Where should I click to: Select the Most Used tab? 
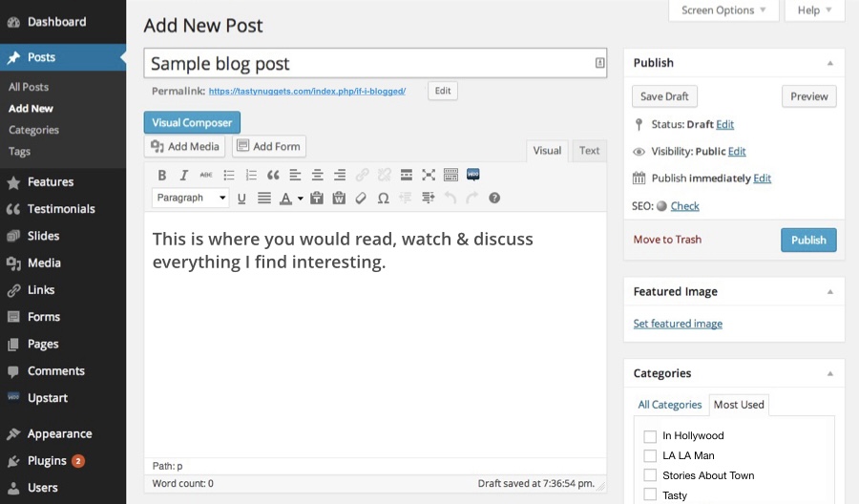click(x=739, y=405)
